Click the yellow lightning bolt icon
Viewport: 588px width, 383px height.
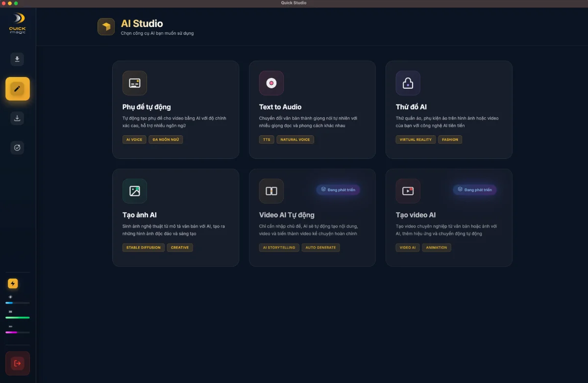[x=13, y=283]
